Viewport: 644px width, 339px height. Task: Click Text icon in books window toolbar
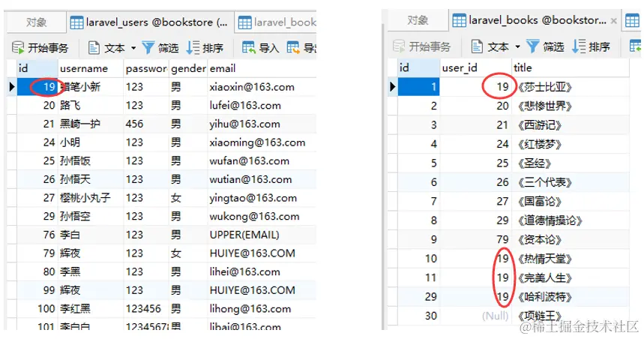click(477, 46)
